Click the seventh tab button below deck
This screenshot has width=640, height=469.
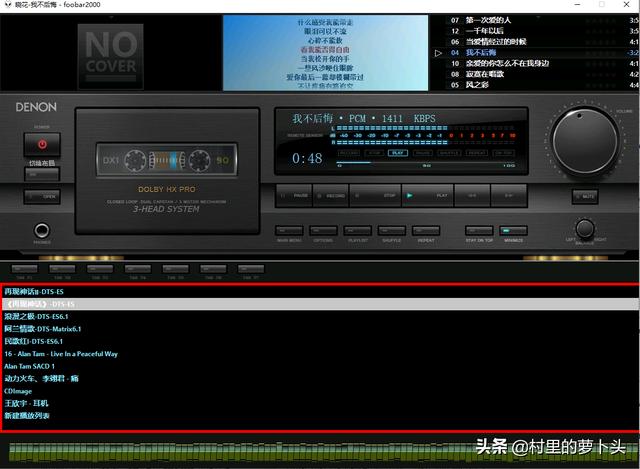(251, 269)
